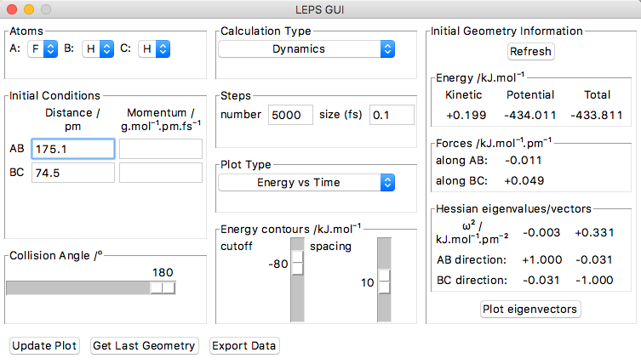
Task: Close the LEPS GUI window
Action: [x=11, y=9]
